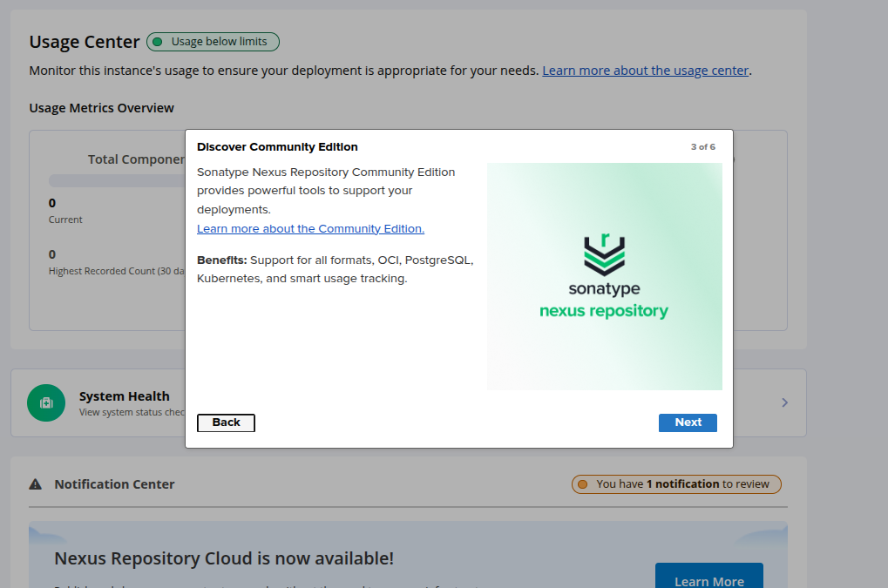Select the "Usage below limits" status badge

click(x=214, y=42)
